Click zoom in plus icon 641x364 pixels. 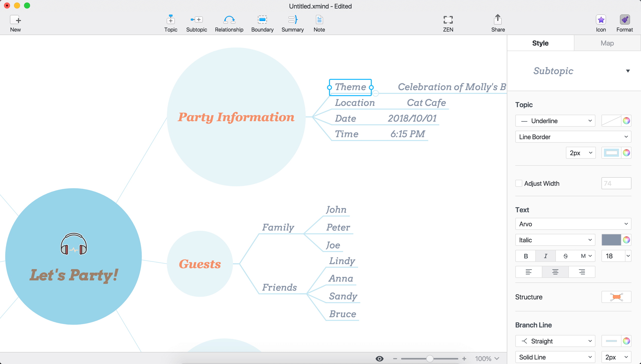(464, 359)
